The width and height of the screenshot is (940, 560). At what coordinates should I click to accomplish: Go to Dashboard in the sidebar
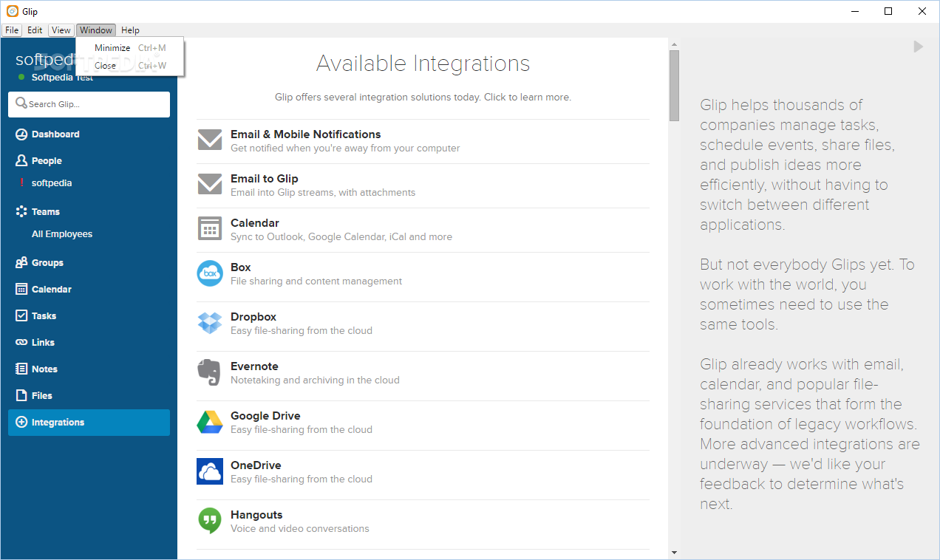click(55, 134)
